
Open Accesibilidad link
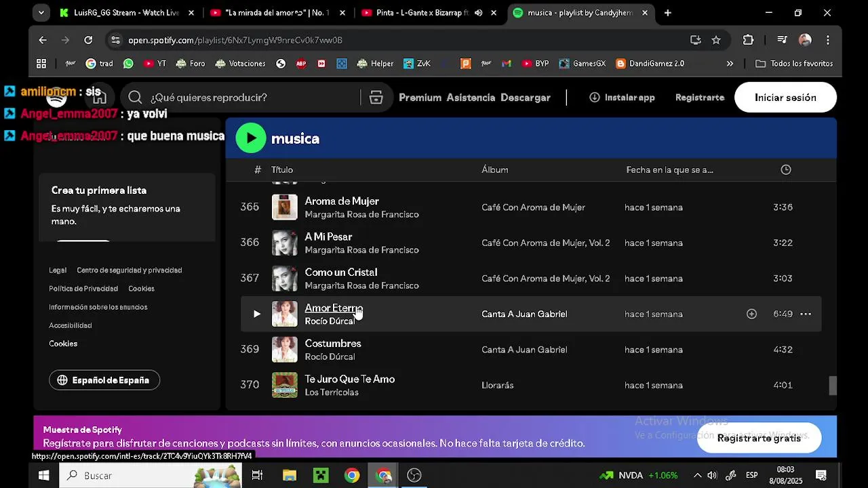tap(71, 325)
